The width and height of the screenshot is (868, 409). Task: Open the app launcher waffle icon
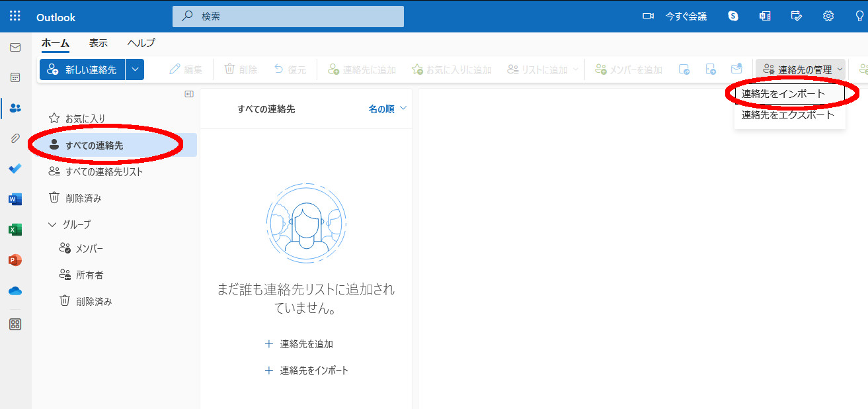tap(15, 17)
